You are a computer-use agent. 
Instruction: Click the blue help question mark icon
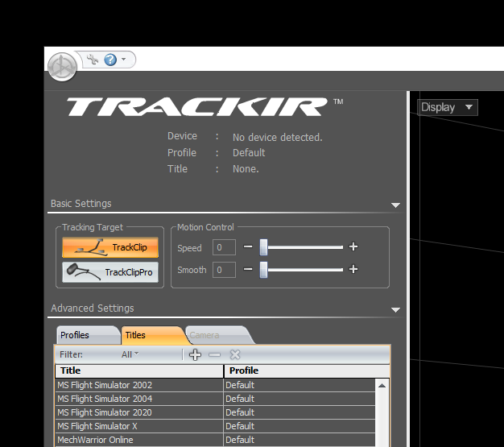[x=110, y=60]
